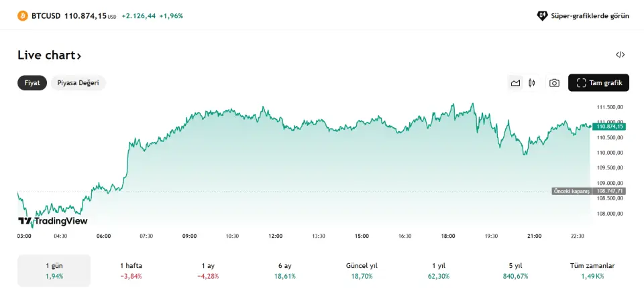The image size is (644, 288).
Task: Expand the Live chart heading arrow
Action: (78, 56)
